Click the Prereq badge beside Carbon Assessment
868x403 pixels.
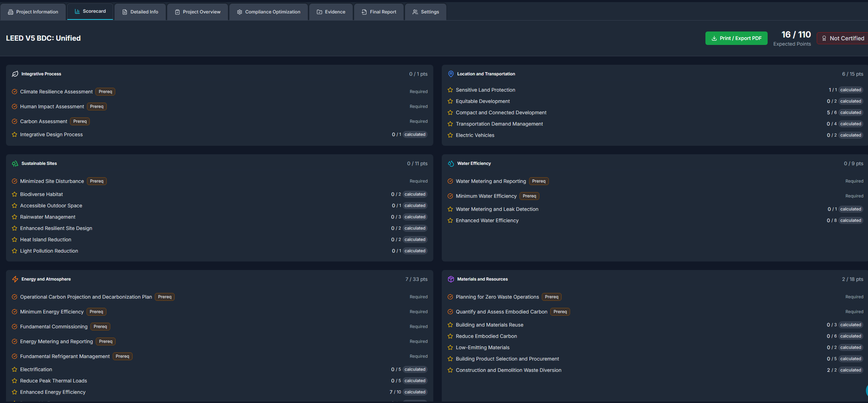(x=80, y=121)
